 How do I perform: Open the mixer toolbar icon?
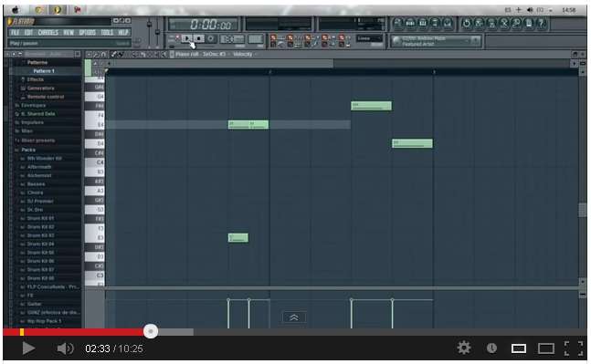[448, 24]
